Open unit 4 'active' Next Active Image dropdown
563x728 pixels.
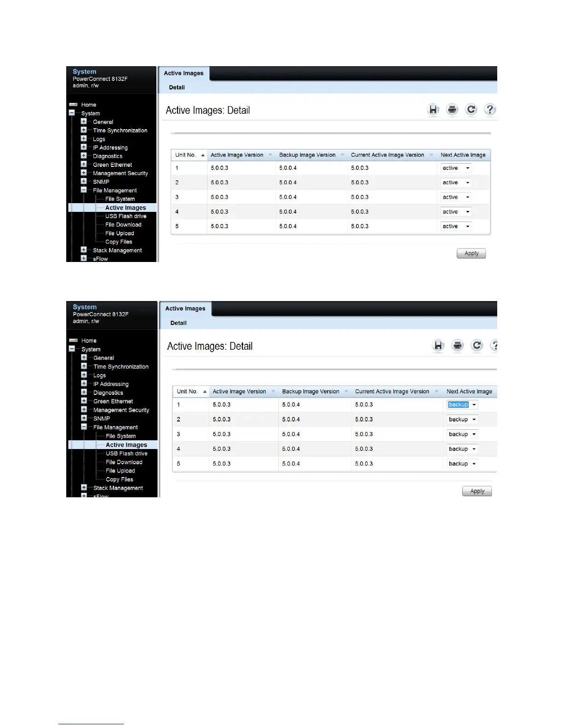(456, 212)
